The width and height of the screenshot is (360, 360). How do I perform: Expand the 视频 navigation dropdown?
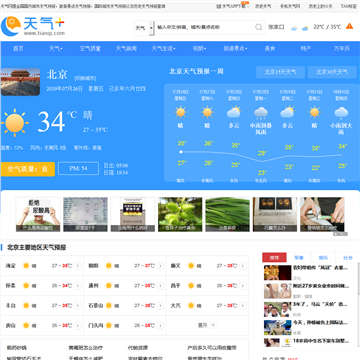pos(199,49)
